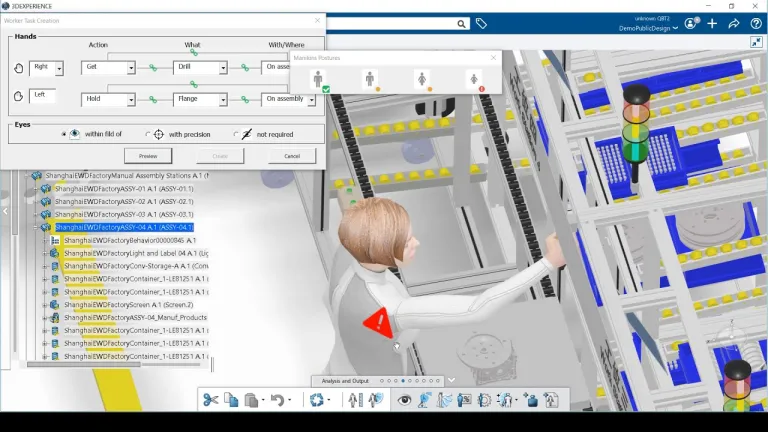This screenshot has height=432, width=768.
Task: Click the last manikin document icon in toolbar
Action: pos(551,400)
